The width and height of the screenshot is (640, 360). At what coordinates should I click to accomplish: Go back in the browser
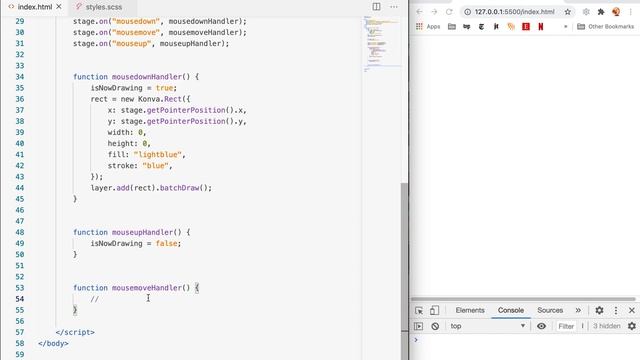coord(419,12)
